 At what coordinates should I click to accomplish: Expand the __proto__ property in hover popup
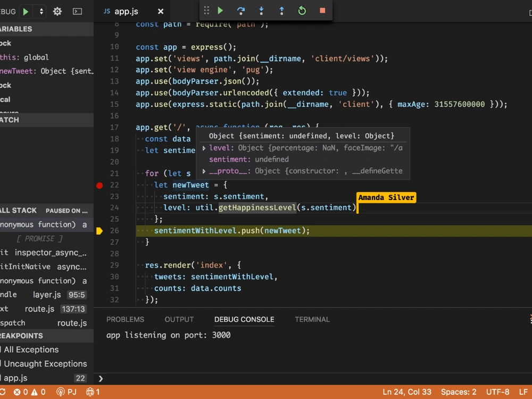[x=204, y=171]
